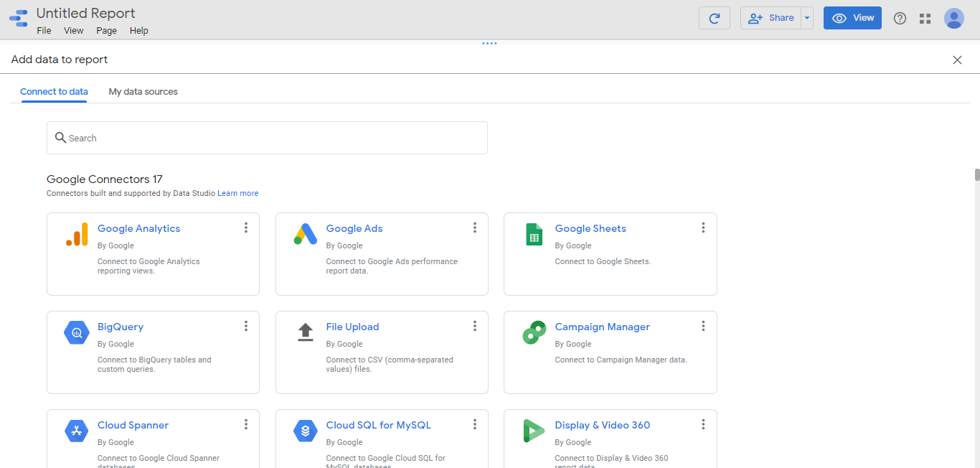This screenshot has width=980, height=468.
Task: Select the File Upload connector title
Action: pyautogui.click(x=352, y=327)
